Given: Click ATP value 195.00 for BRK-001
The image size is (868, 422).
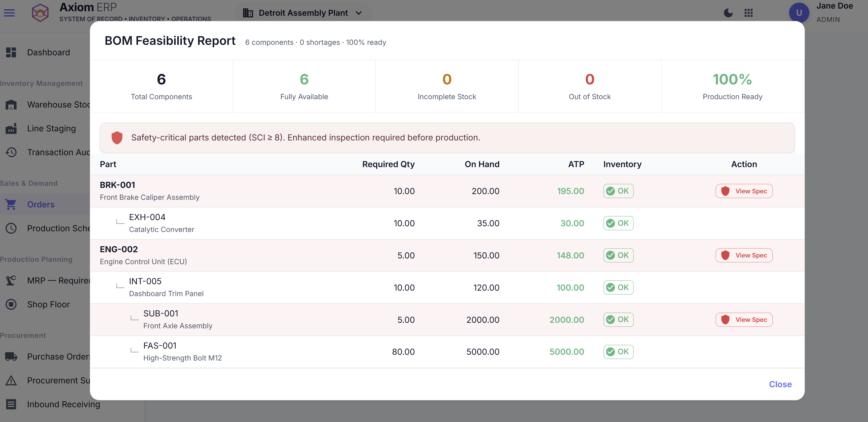Looking at the screenshot, I should [x=570, y=191].
